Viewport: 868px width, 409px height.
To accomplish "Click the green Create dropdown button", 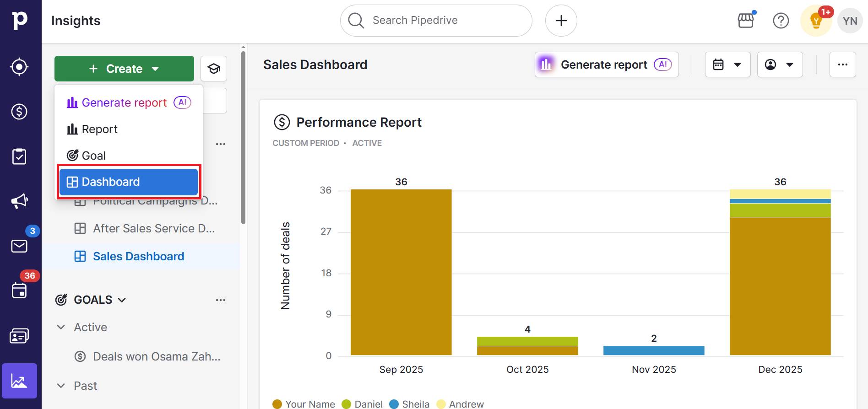I will point(124,69).
